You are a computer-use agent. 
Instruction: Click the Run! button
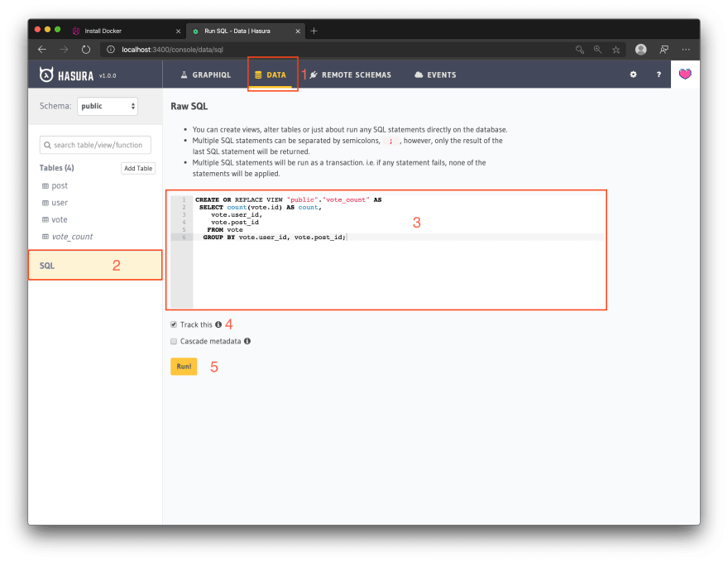(x=184, y=367)
